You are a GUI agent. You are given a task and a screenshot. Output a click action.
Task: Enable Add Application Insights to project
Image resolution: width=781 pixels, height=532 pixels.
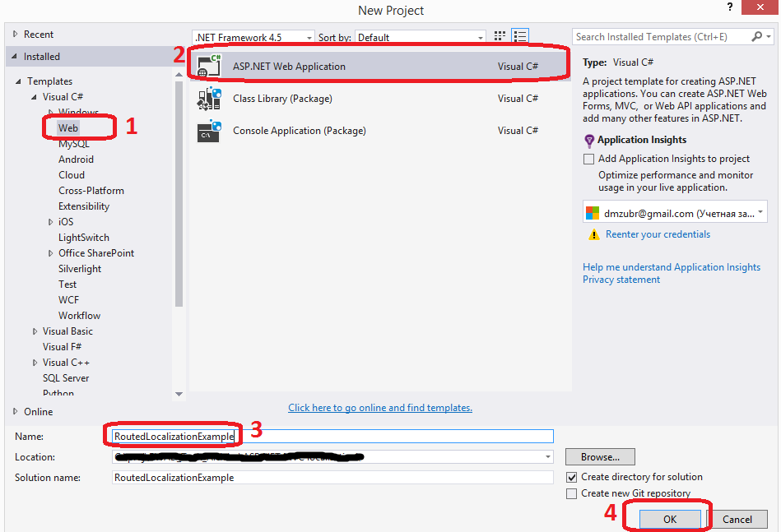[588, 159]
